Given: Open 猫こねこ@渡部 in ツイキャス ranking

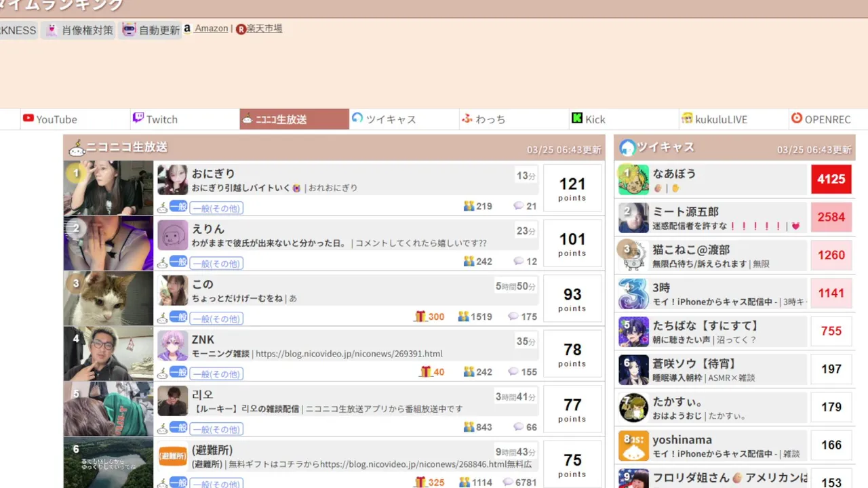Looking at the screenshot, I should pyautogui.click(x=691, y=249).
